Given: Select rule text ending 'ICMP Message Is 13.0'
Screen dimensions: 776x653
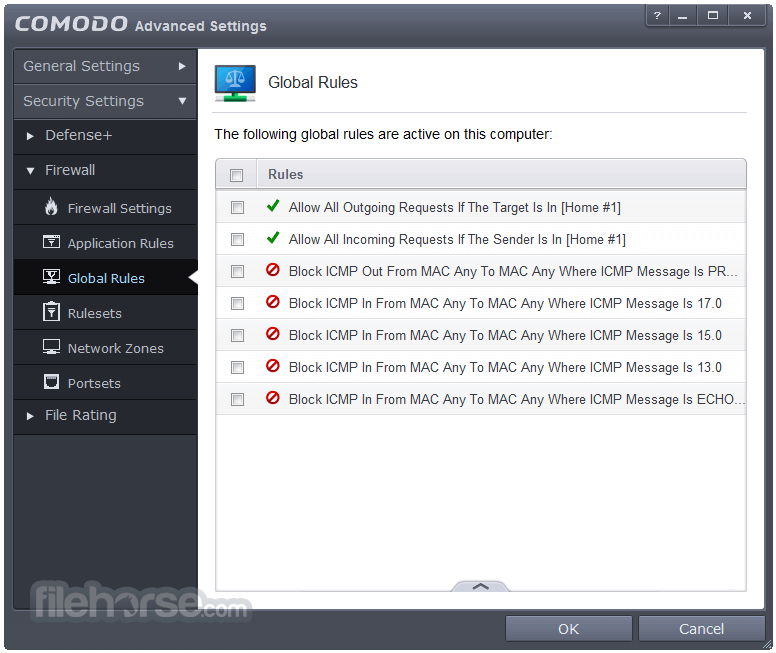Looking at the screenshot, I should [x=505, y=367].
